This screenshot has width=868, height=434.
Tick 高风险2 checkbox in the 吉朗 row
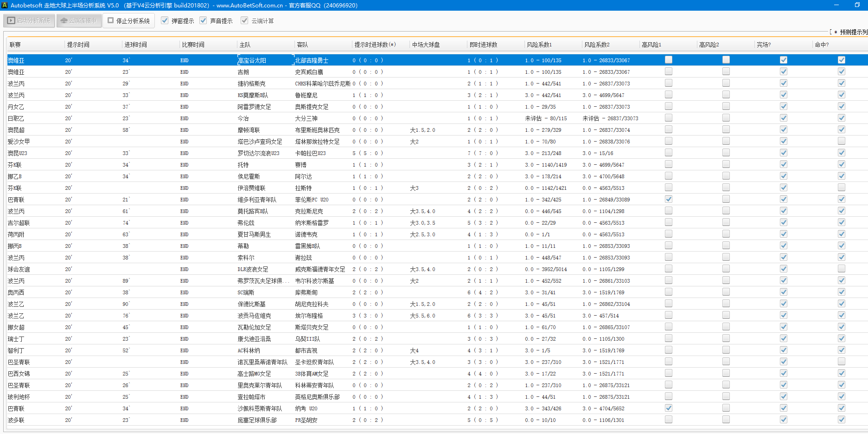726,71
